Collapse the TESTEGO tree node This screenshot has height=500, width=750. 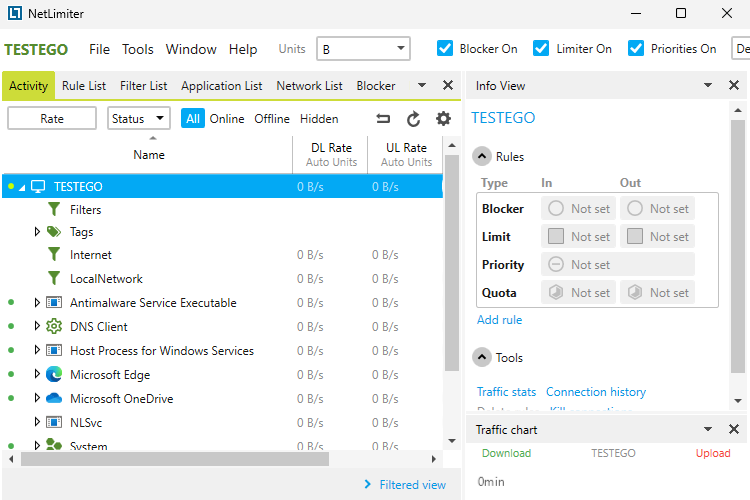coord(22,188)
